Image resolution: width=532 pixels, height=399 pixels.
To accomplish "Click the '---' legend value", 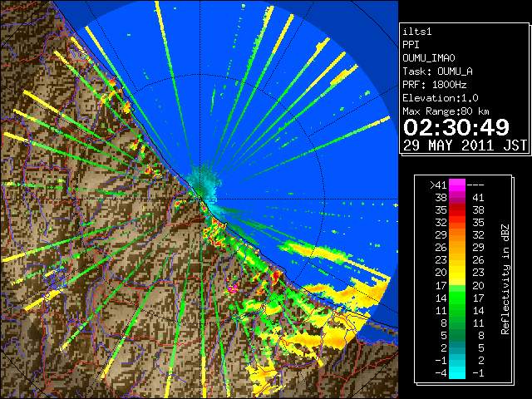I will [475, 185].
